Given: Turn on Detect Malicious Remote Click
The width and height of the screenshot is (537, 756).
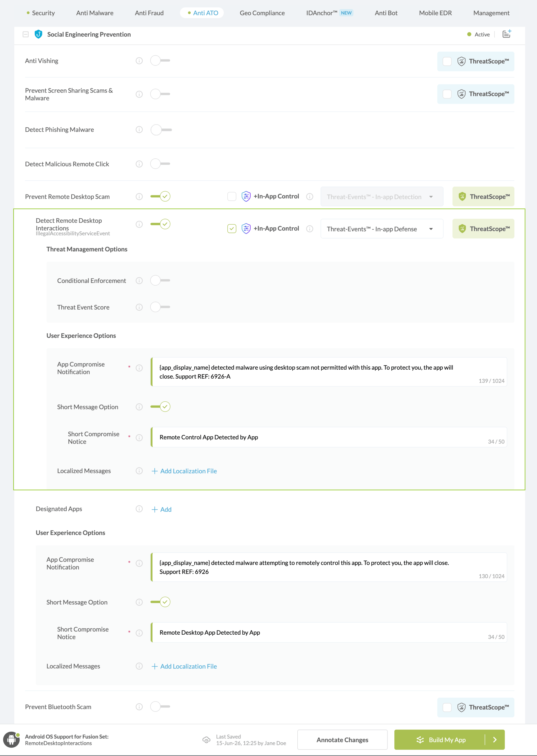Looking at the screenshot, I should click(160, 164).
